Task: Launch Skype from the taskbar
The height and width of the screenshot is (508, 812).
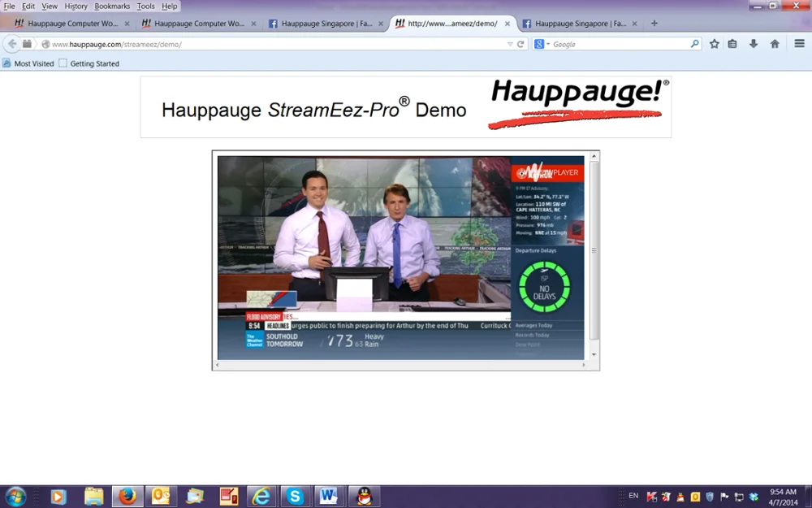Action: coord(296,496)
